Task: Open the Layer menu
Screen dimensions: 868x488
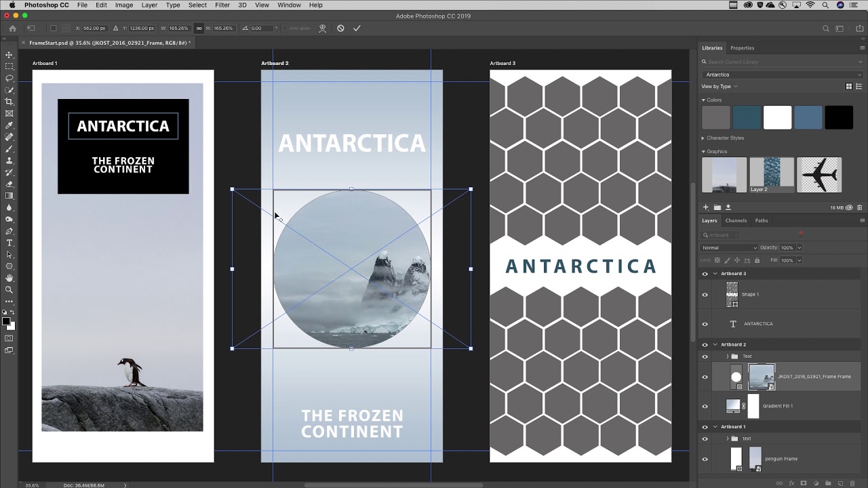Action: point(149,5)
